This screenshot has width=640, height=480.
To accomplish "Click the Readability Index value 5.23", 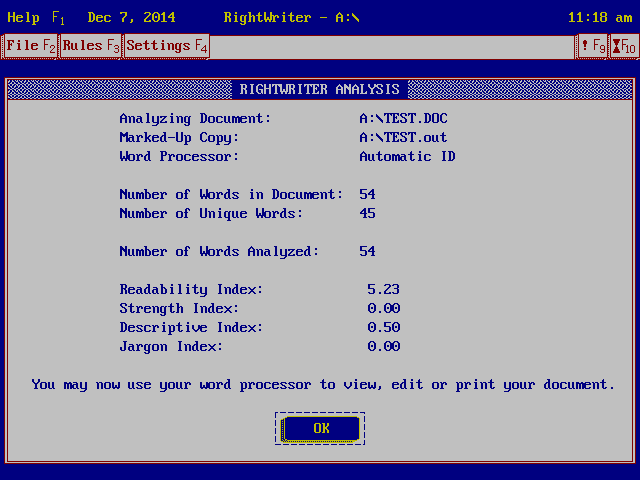I will point(383,289).
